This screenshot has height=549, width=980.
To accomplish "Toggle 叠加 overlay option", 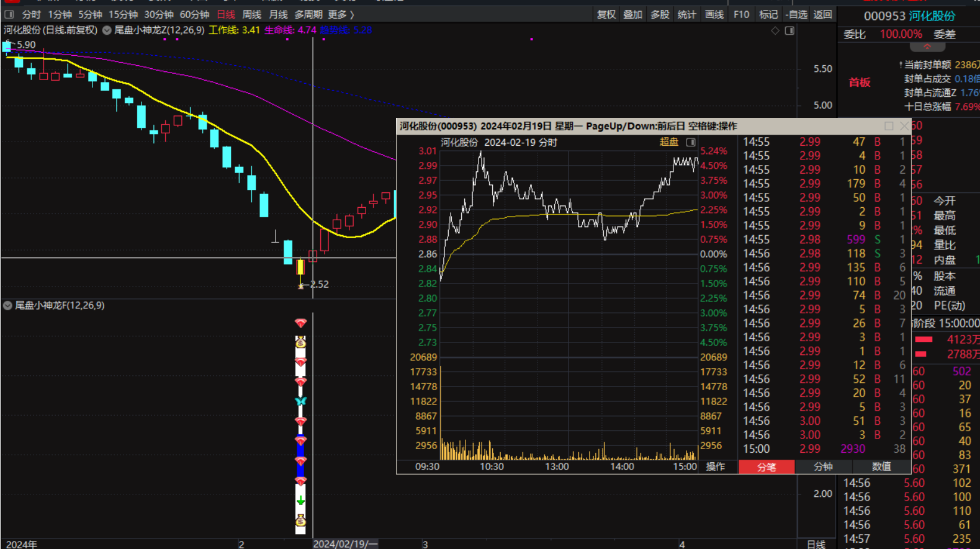I will coord(632,14).
